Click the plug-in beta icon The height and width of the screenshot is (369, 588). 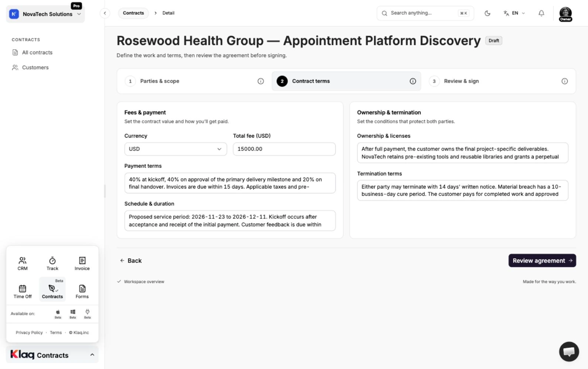88,314
